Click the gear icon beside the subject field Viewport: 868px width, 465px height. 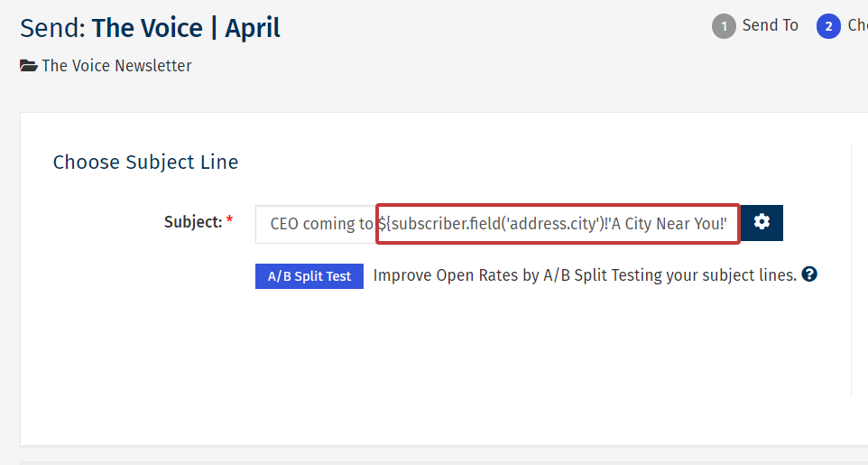[x=762, y=222]
